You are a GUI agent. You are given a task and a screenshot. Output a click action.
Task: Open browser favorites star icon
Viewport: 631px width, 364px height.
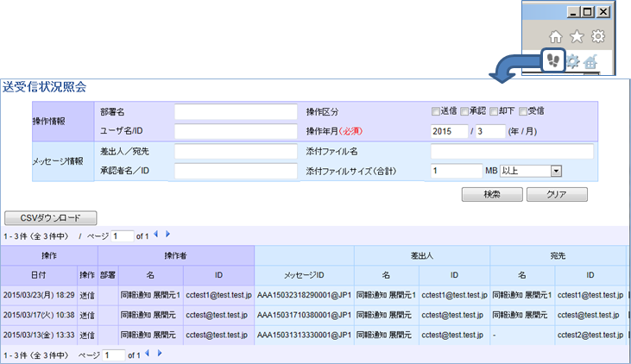coord(576,37)
